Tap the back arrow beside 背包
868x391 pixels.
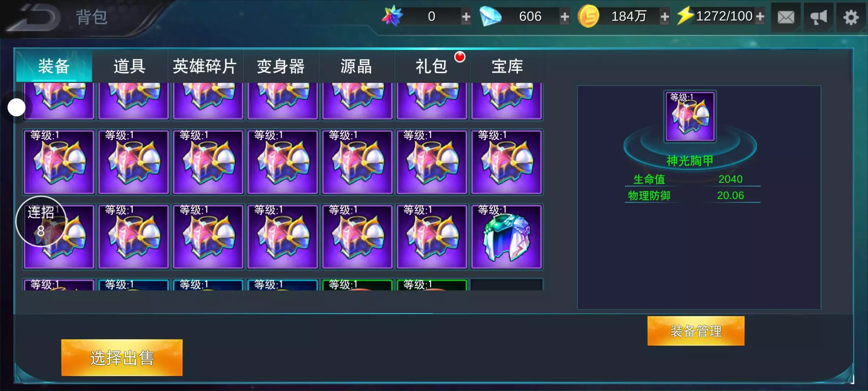(x=34, y=17)
